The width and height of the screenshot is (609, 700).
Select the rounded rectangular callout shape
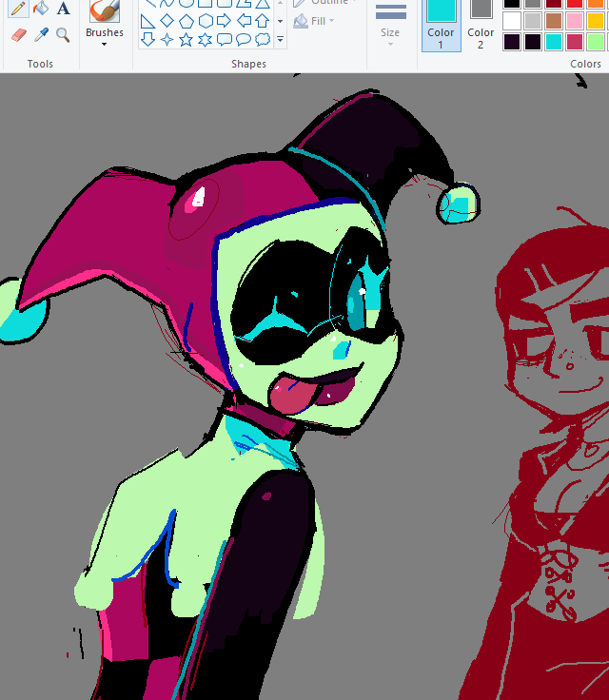pyautogui.click(x=225, y=39)
